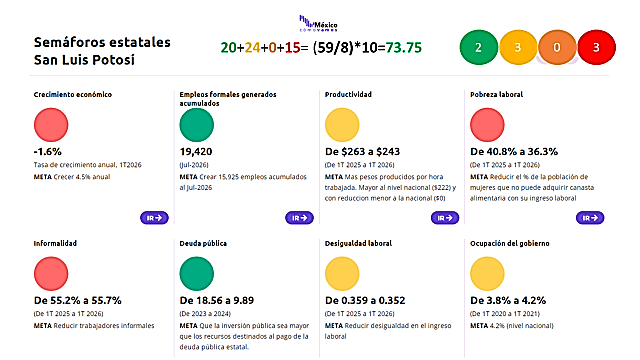
Task: Click the red Pobreza laboral indicator light
Action: click(487, 125)
